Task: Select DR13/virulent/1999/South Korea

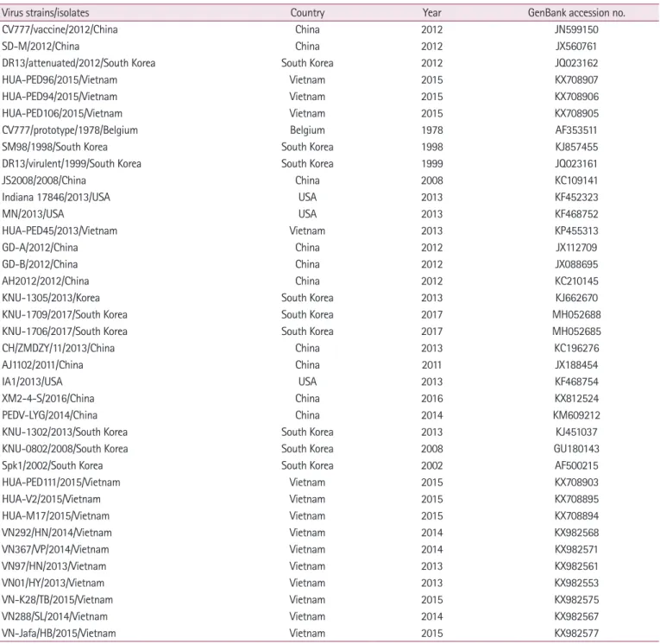Action: (x=72, y=164)
